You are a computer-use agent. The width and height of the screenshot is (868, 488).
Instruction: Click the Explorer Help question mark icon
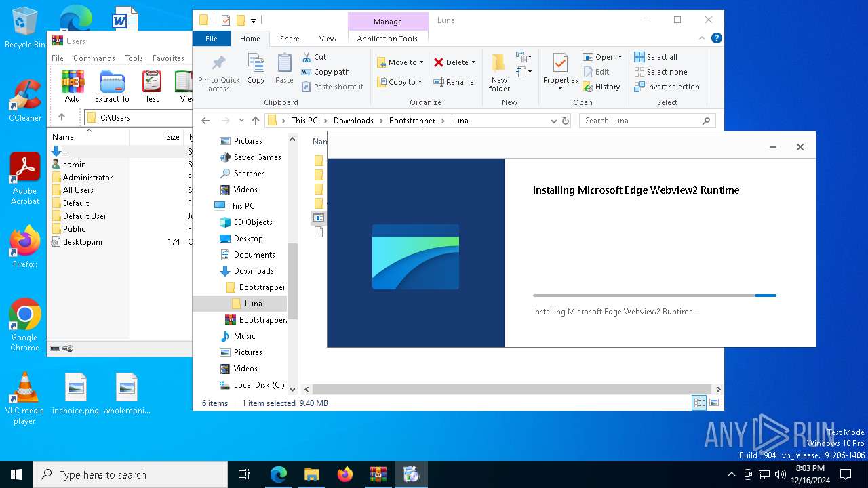coord(716,39)
